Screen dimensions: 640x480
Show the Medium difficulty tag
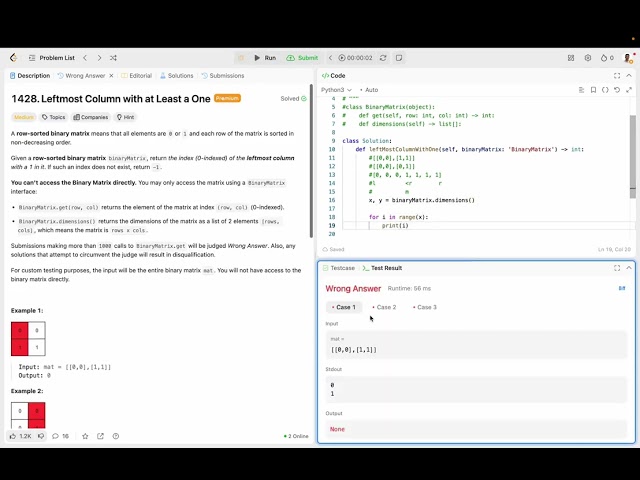point(24,117)
